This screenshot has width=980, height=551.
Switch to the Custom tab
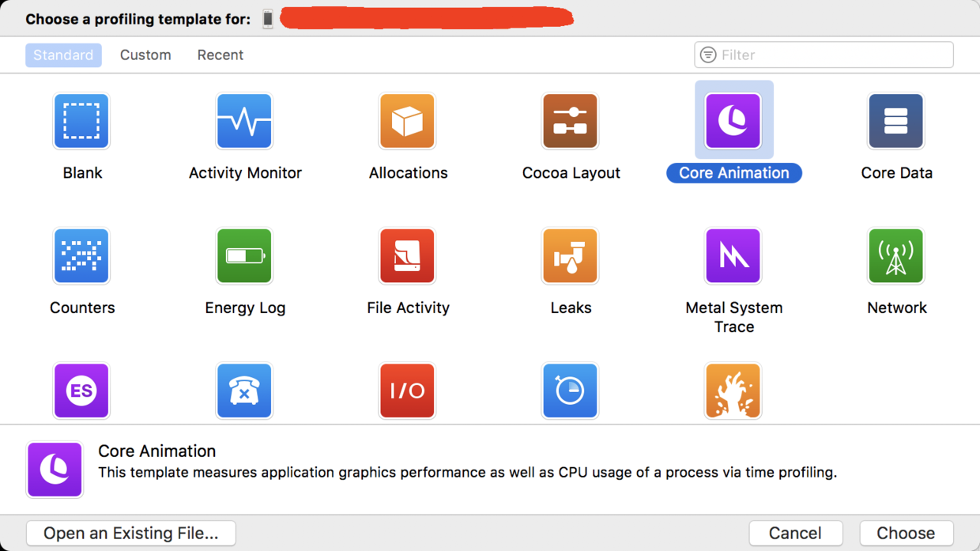(145, 55)
